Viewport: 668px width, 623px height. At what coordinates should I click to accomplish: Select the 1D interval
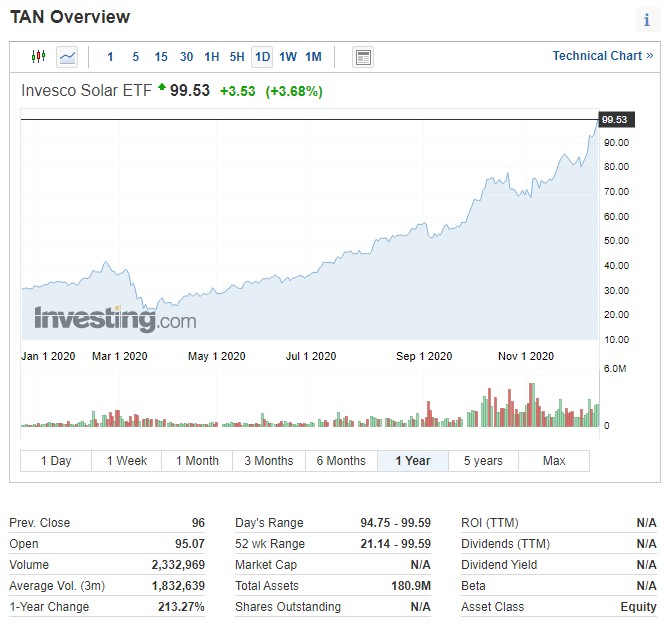[262, 57]
